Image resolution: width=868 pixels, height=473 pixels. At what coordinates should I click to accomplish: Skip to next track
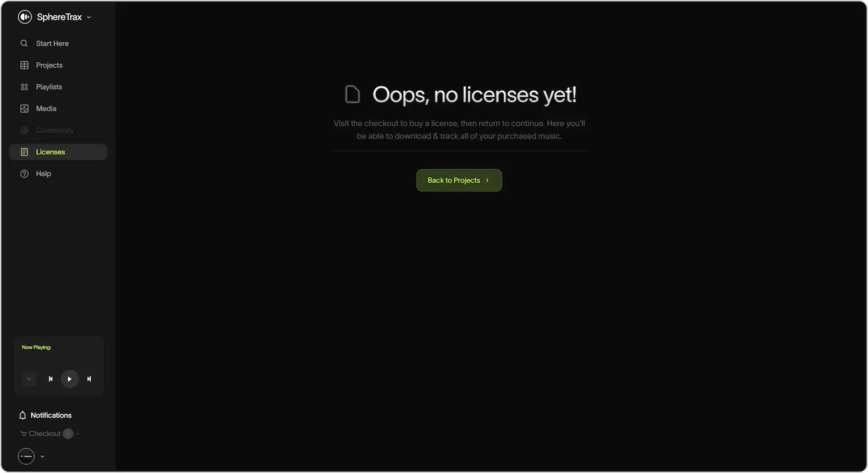(89, 379)
